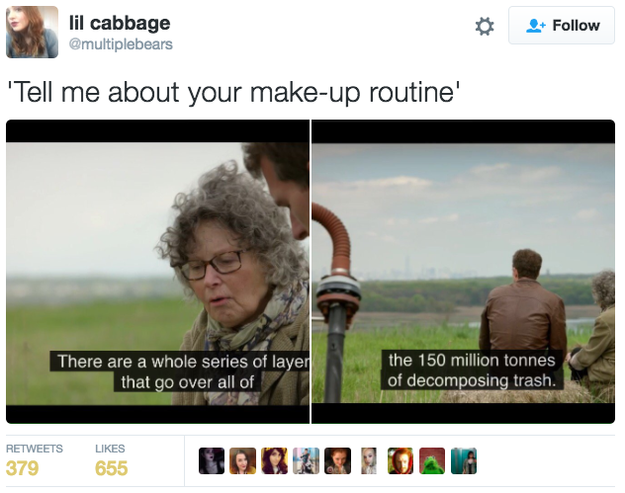This screenshot has height=493, width=625.
Task: Open second liker avatar with brunette woman
Action: click(x=243, y=461)
